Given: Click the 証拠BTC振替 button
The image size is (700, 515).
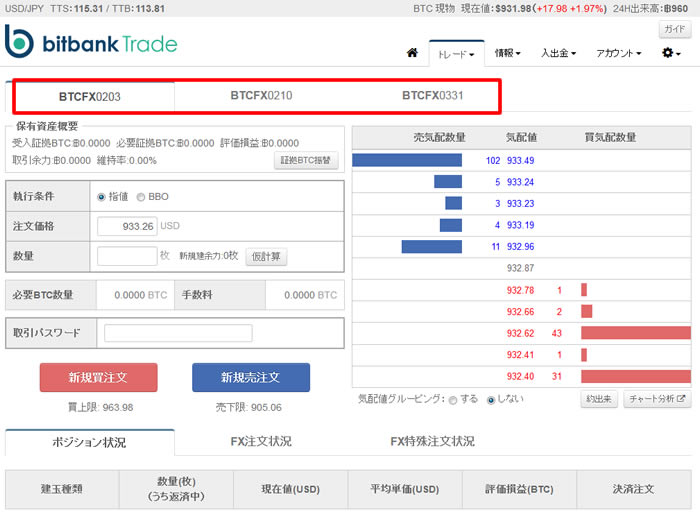Looking at the screenshot, I should coord(306,160).
